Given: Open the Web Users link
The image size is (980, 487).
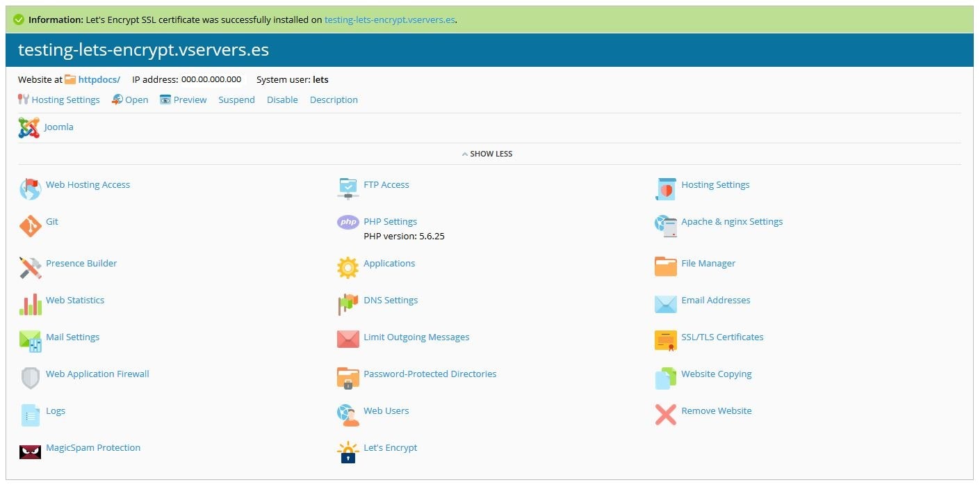Looking at the screenshot, I should point(386,410).
